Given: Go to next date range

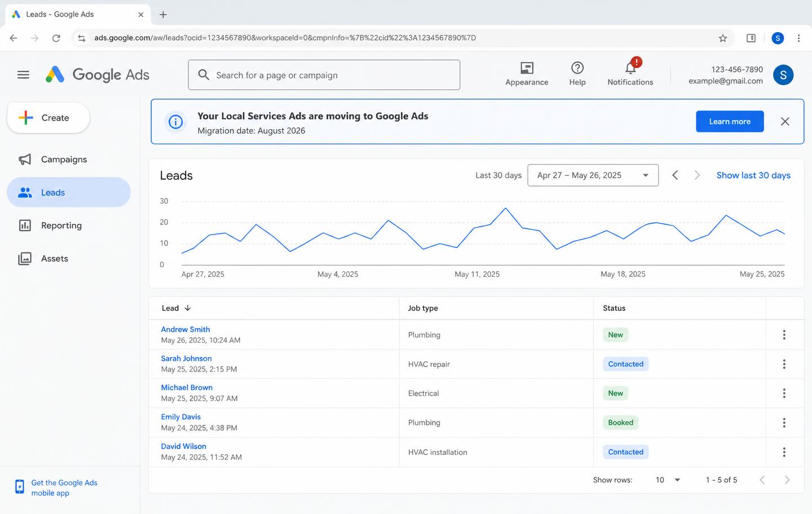Looking at the screenshot, I should 697,175.
